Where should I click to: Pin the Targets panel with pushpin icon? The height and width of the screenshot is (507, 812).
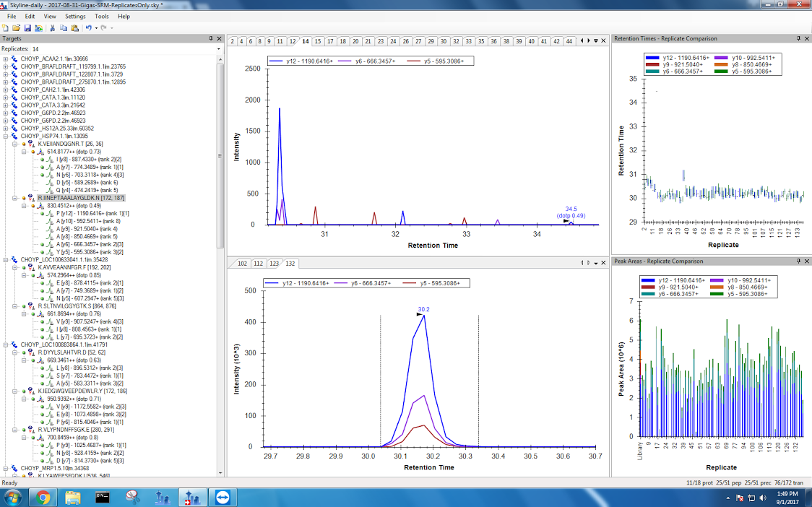coord(211,38)
